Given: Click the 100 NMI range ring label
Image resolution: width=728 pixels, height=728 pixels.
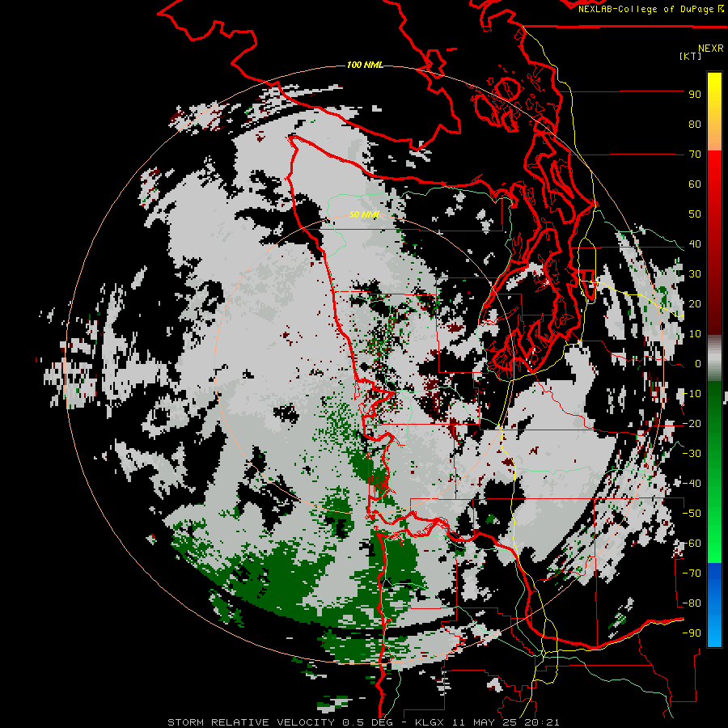Looking at the screenshot, I should click(x=366, y=65).
